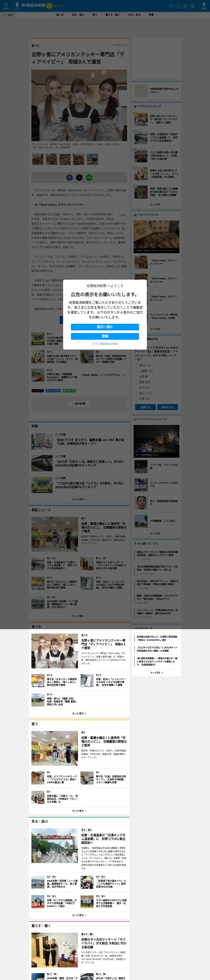Select 二階堂 サキ radio option

click(136, 371)
